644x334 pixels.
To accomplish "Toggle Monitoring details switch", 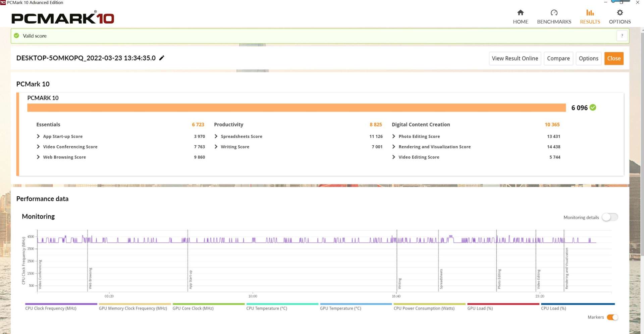I will (x=609, y=217).
